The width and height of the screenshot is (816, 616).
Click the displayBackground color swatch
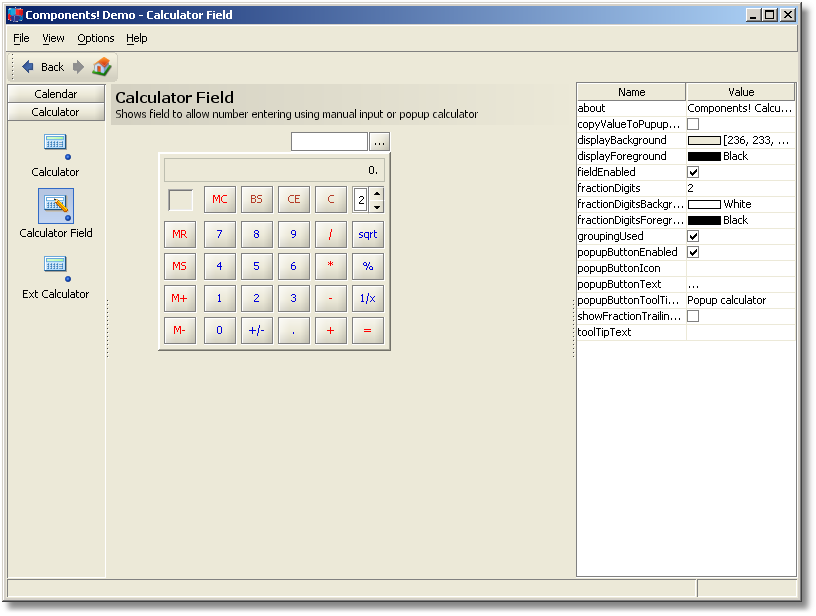tap(704, 140)
